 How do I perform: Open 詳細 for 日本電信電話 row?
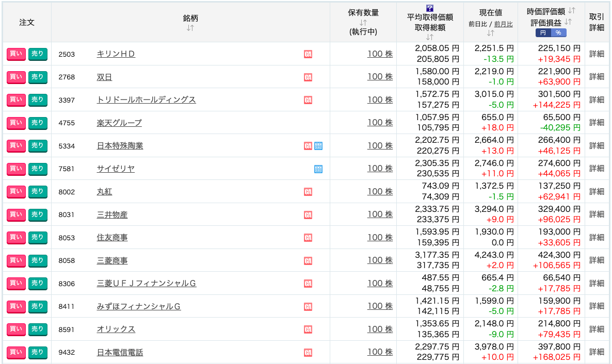pyautogui.click(x=597, y=352)
